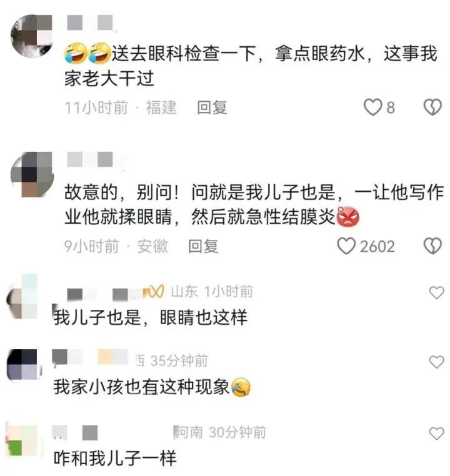Open username above the 送去眼科检查 comment
The height and width of the screenshot is (476, 450).
point(90,22)
